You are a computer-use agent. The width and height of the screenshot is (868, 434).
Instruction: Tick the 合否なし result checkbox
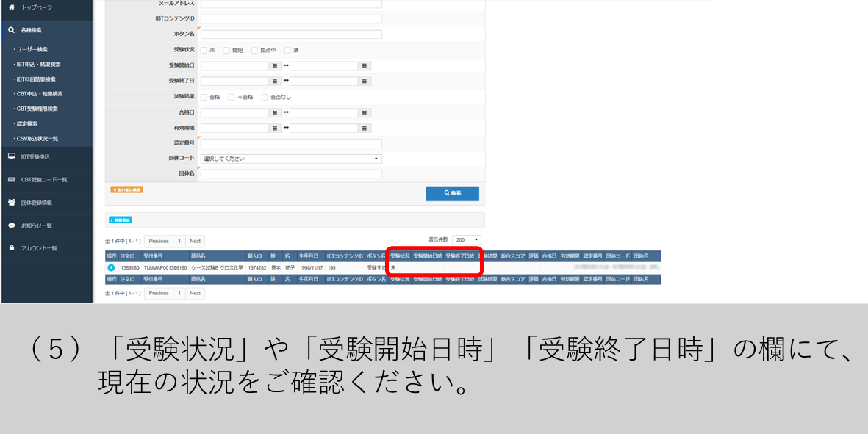pos(265,98)
